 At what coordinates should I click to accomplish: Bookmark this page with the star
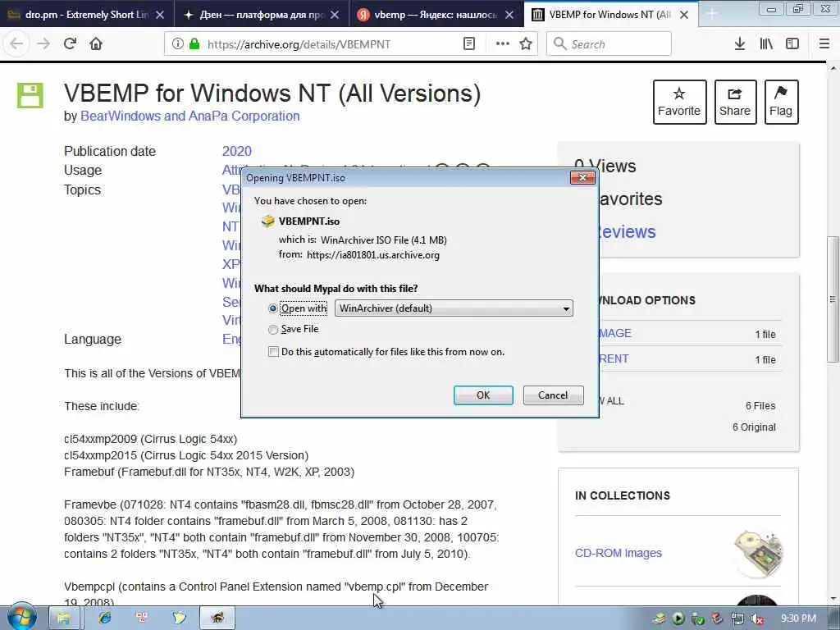[x=526, y=43]
